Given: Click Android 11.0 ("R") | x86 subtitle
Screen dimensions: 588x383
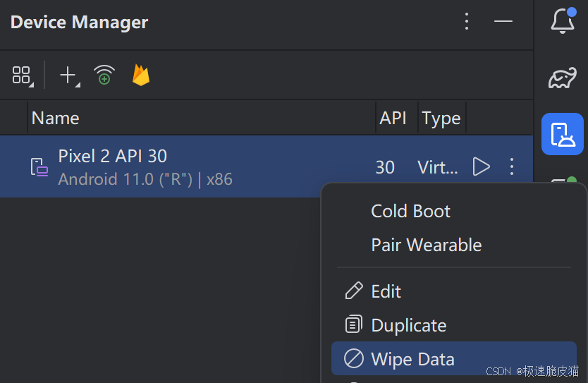Looking at the screenshot, I should tap(145, 179).
